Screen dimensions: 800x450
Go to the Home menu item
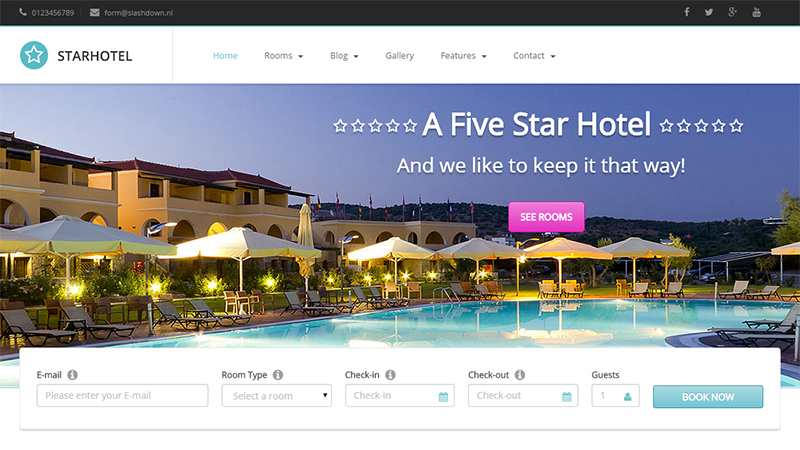[225, 56]
